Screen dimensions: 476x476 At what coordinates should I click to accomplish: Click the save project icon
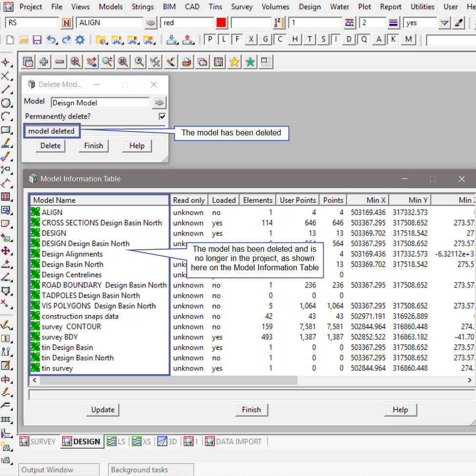[37, 40]
